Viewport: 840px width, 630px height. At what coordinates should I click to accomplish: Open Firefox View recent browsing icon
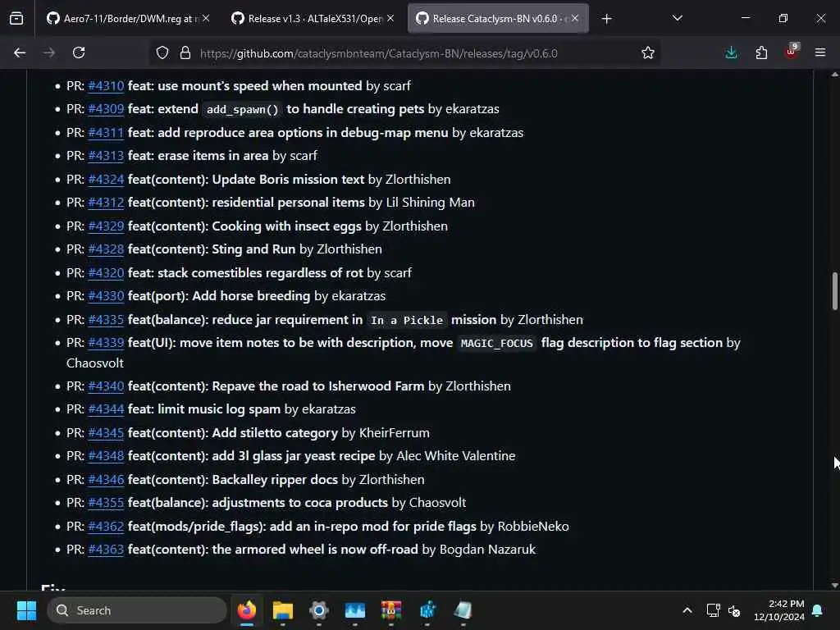(16, 19)
